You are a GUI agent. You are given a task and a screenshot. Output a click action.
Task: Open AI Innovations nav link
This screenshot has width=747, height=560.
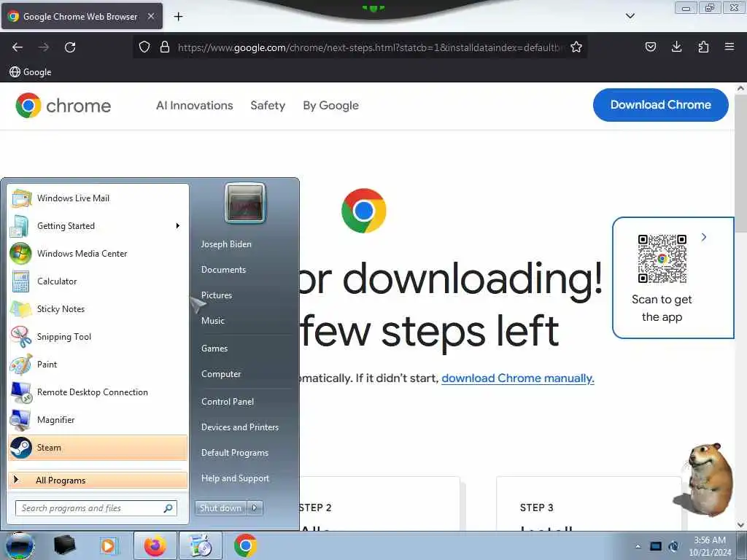point(194,105)
